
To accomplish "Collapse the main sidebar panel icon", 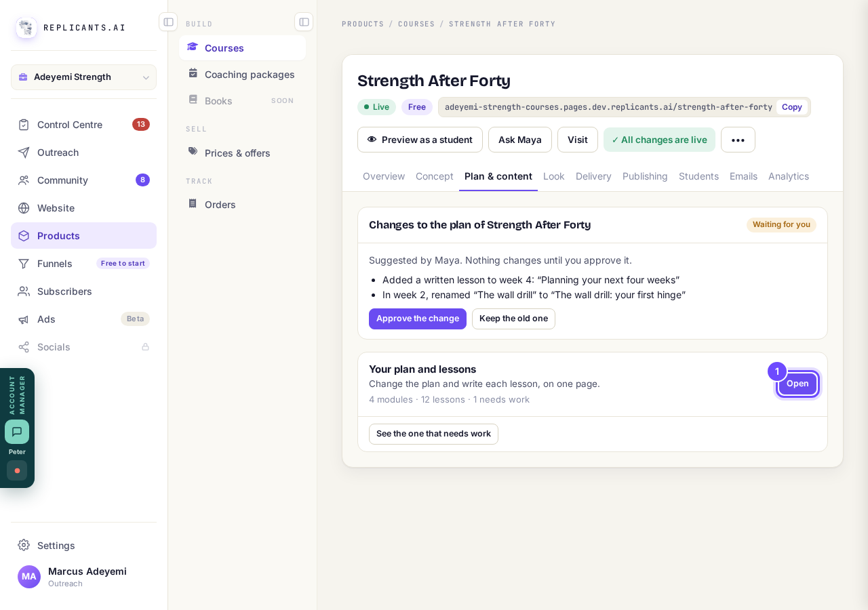I will [168, 22].
